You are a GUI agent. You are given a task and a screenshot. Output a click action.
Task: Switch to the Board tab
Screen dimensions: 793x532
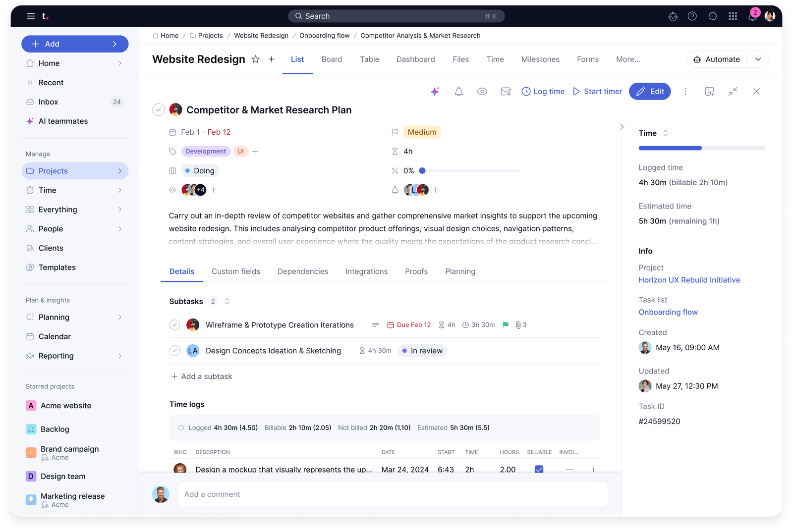[x=332, y=59]
